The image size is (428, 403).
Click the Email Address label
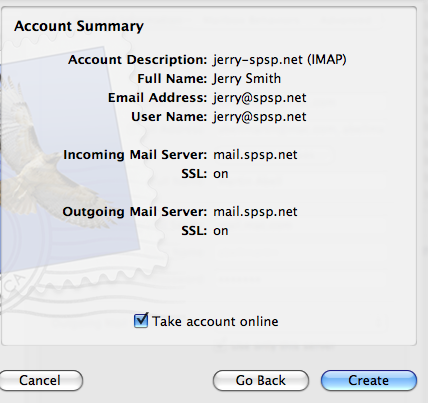coord(157,98)
